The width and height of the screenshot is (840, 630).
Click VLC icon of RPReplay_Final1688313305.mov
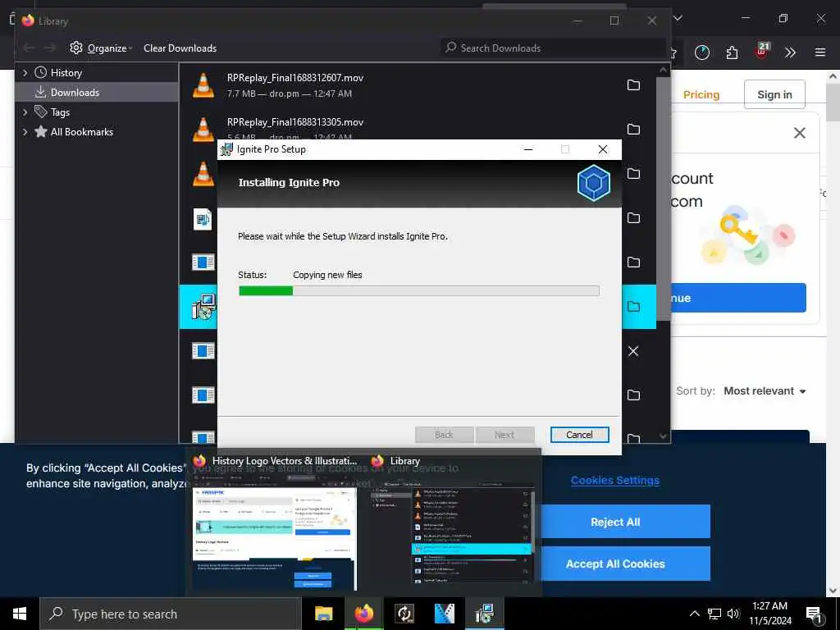tap(203, 129)
